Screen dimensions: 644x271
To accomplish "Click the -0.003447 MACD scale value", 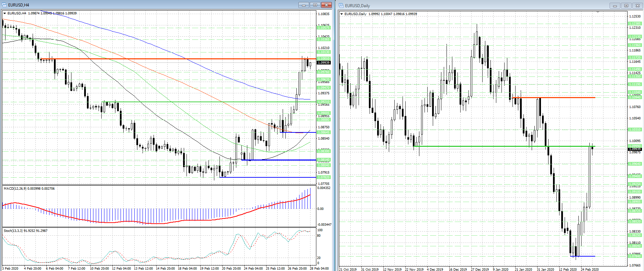I will [324, 225].
